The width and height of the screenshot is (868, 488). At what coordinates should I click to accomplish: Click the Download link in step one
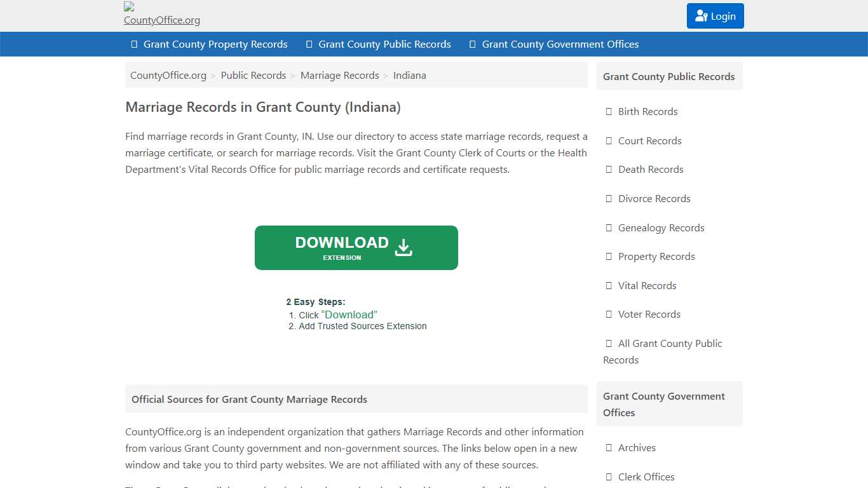(x=349, y=315)
